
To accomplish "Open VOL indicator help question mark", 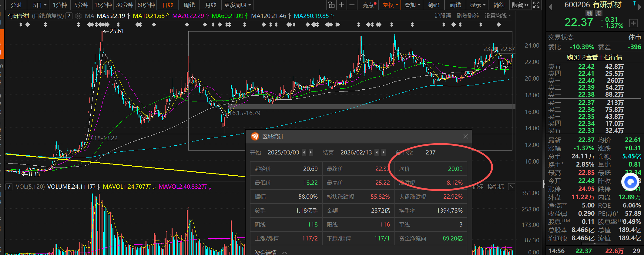I will point(9,187).
